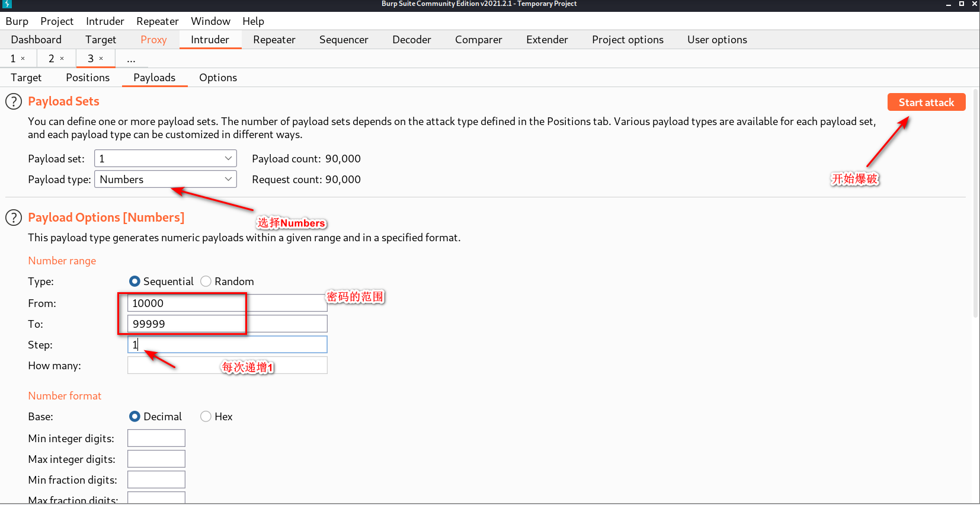
Task: Open the Repeater menu in menu bar
Action: pos(157,21)
